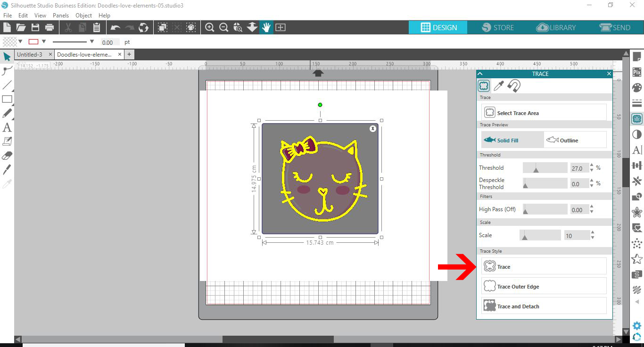The image size is (644, 347).
Task: Activate the Freehand pencil tool
Action: pyautogui.click(x=7, y=113)
